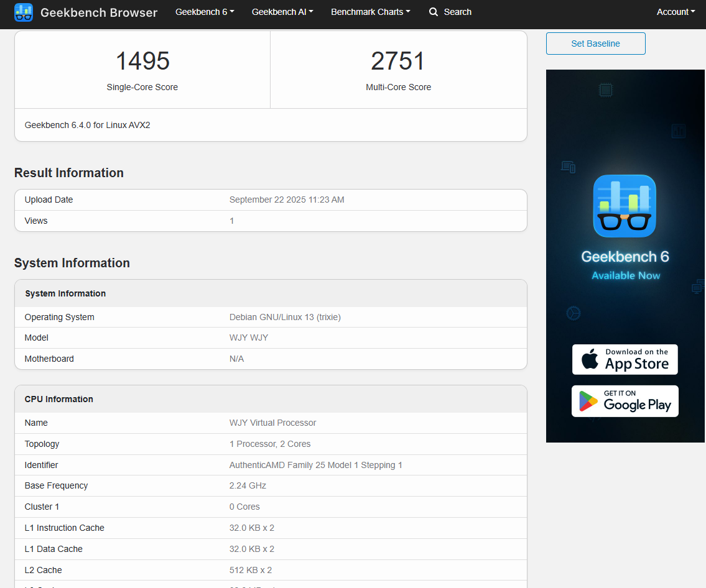Click Download on the App Store badge
706x588 pixels.
pyautogui.click(x=625, y=359)
